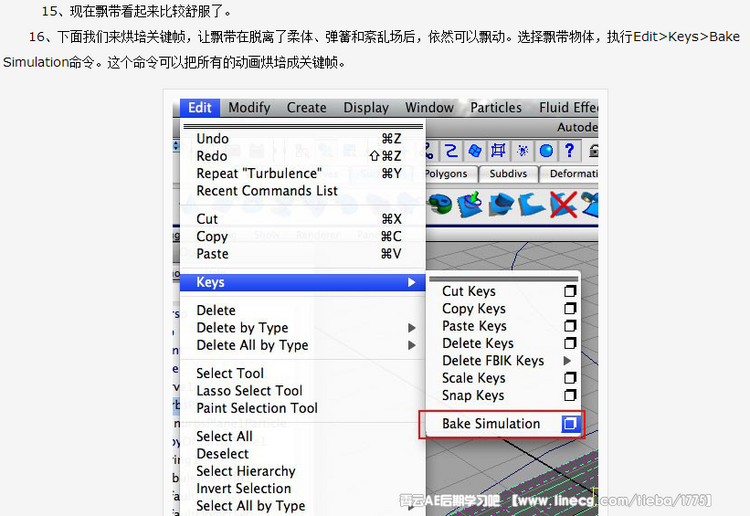Open Copy Keys option box
The image size is (750, 516).
(570, 308)
